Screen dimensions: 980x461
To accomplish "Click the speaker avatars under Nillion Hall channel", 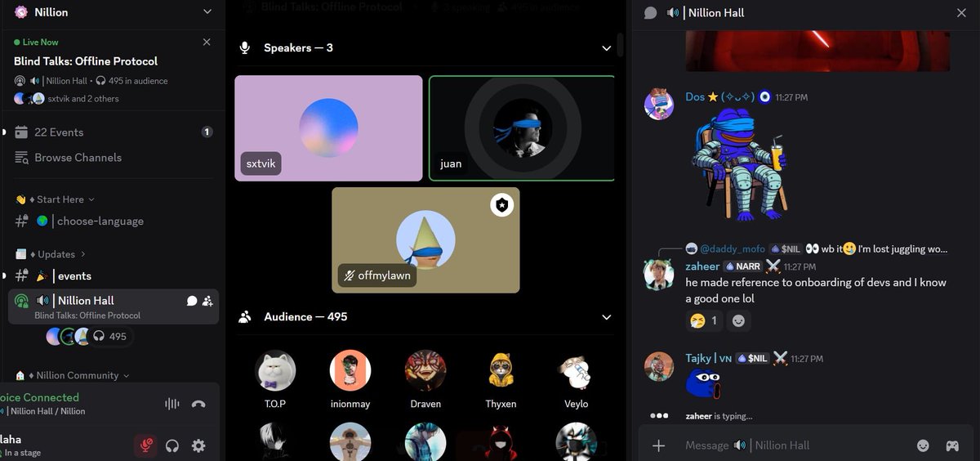I will (x=67, y=336).
